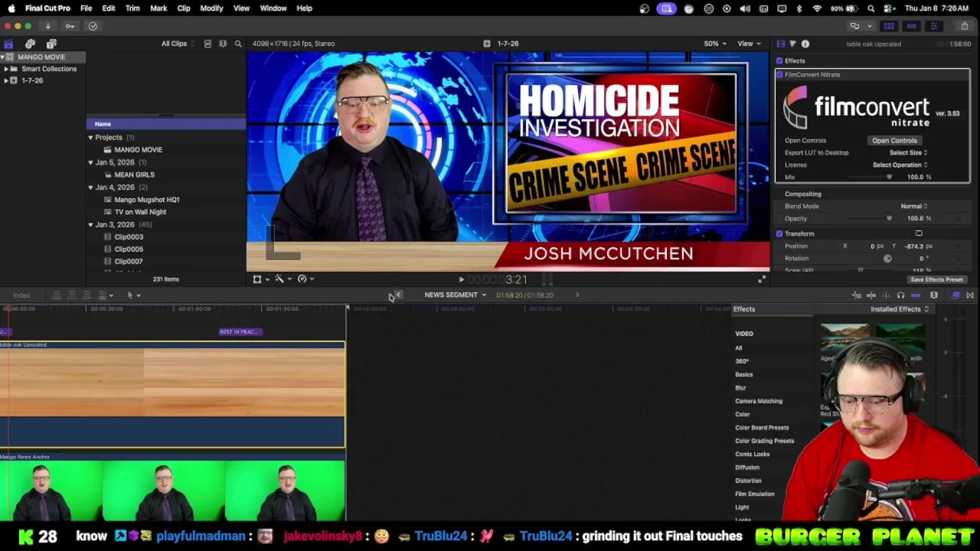The height and width of the screenshot is (551, 980).
Task: Disable the FilmConvert Nitrate checkbox
Action: [x=780, y=75]
